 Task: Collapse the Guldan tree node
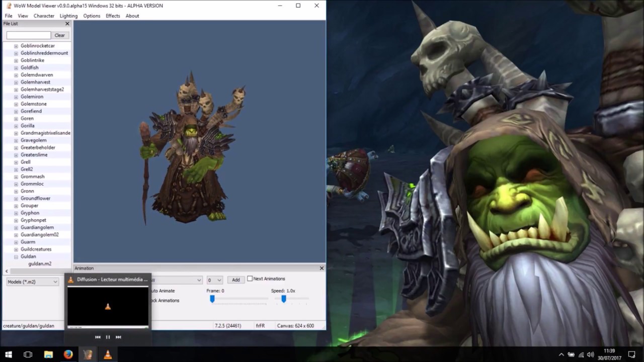click(x=16, y=256)
